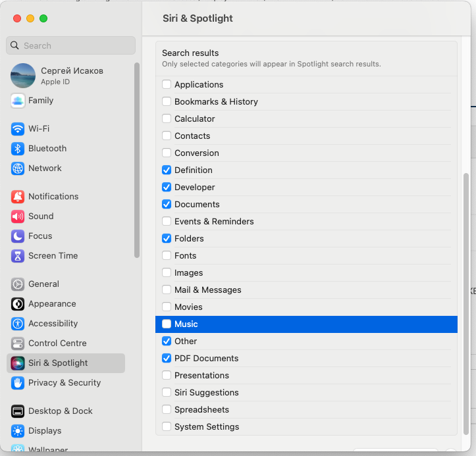Minimize the System Settings window
476x456 pixels.
pos(30,18)
